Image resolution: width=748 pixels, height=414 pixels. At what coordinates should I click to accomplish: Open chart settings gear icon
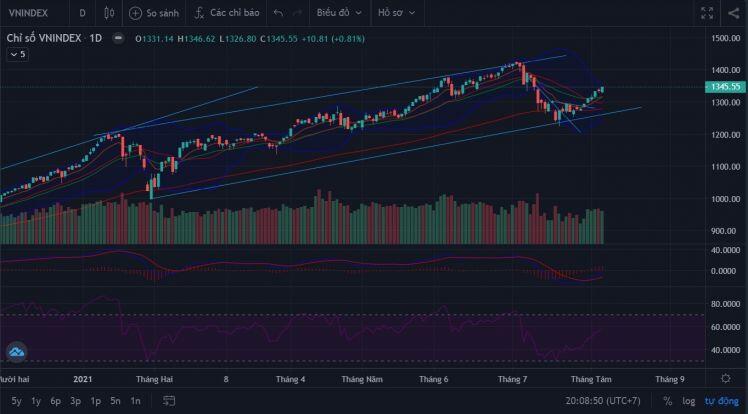[726, 379]
